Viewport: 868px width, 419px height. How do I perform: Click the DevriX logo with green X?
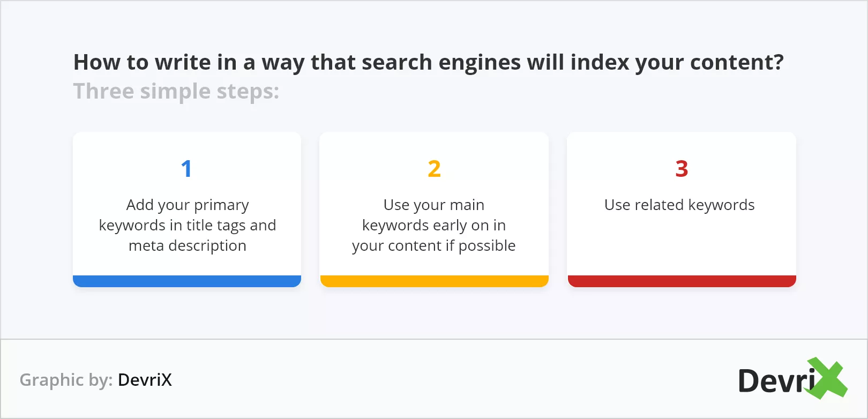793,379
